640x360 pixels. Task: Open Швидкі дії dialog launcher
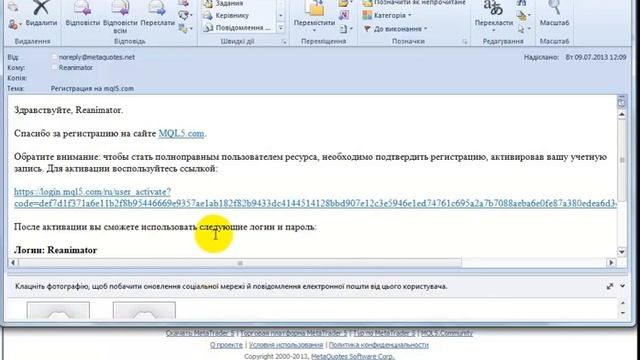284,42
